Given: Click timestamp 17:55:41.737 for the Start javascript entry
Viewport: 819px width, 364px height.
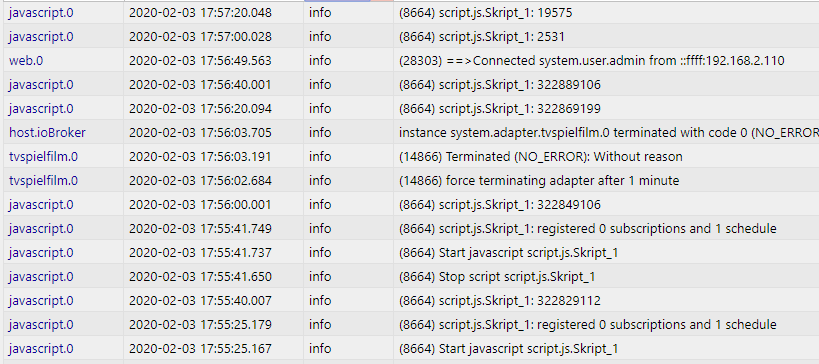Looking at the screenshot, I should 200,253.
